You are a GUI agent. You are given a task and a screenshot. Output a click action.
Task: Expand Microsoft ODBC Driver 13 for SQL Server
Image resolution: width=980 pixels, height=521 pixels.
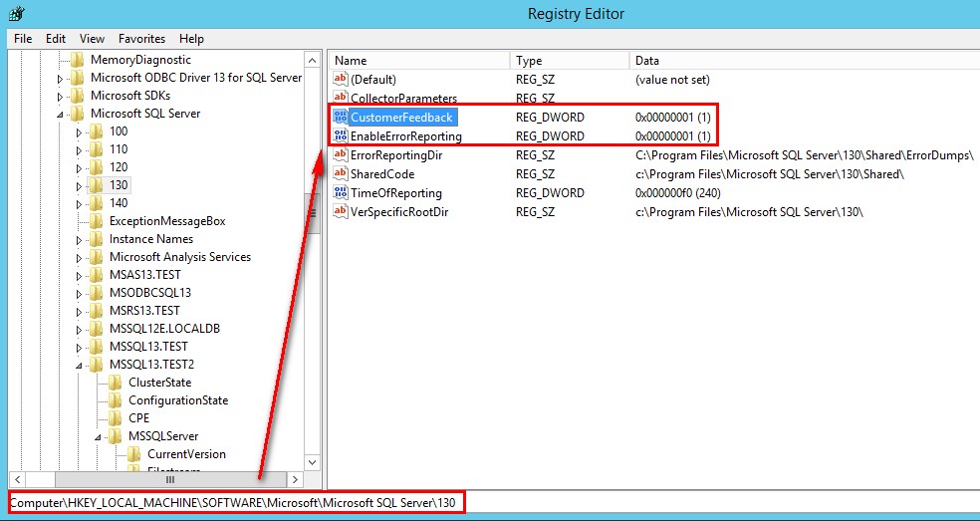tap(60, 79)
